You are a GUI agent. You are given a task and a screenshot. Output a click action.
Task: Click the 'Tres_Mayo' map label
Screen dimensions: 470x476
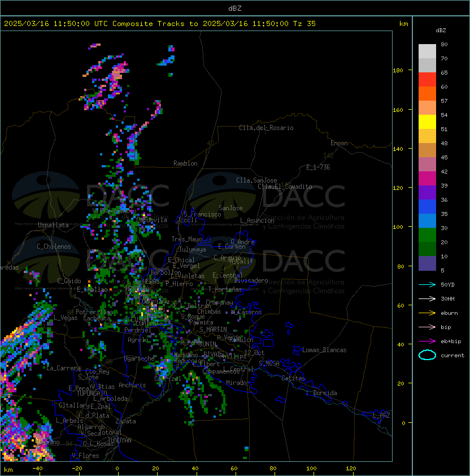(x=186, y=239)
